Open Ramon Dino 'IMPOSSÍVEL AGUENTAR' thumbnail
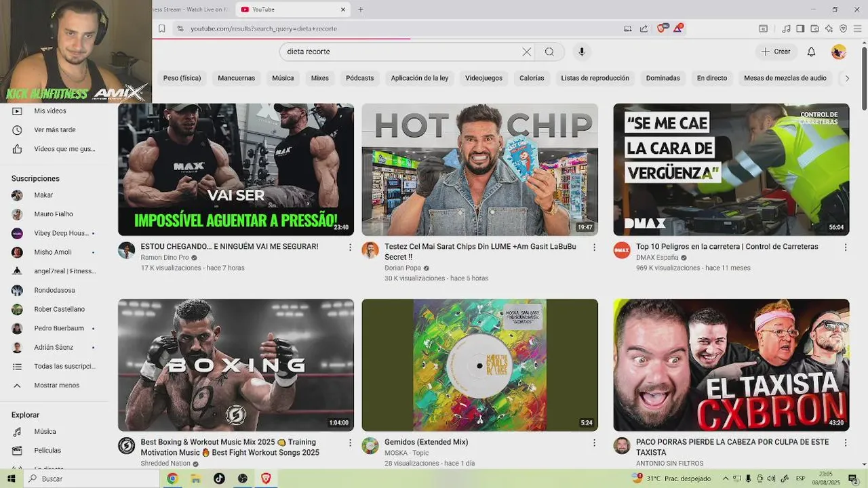This screenshot has width=868, height=488. pos(236,169)
